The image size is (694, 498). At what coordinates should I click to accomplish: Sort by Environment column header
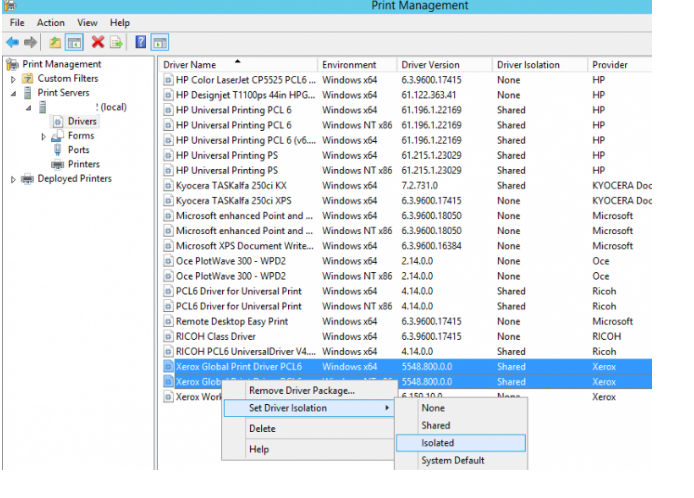(x=357, y=65)
